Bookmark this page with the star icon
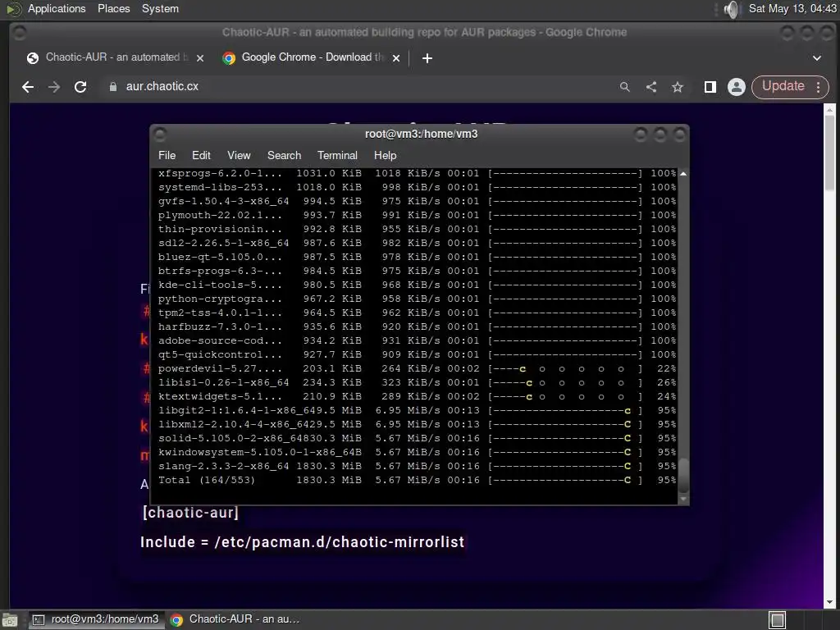This screenshot has width=840, height=630. [x=677, y=87]
